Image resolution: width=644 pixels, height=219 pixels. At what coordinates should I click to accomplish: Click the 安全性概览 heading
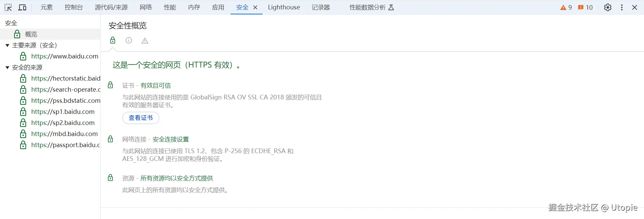coord(128,26)
